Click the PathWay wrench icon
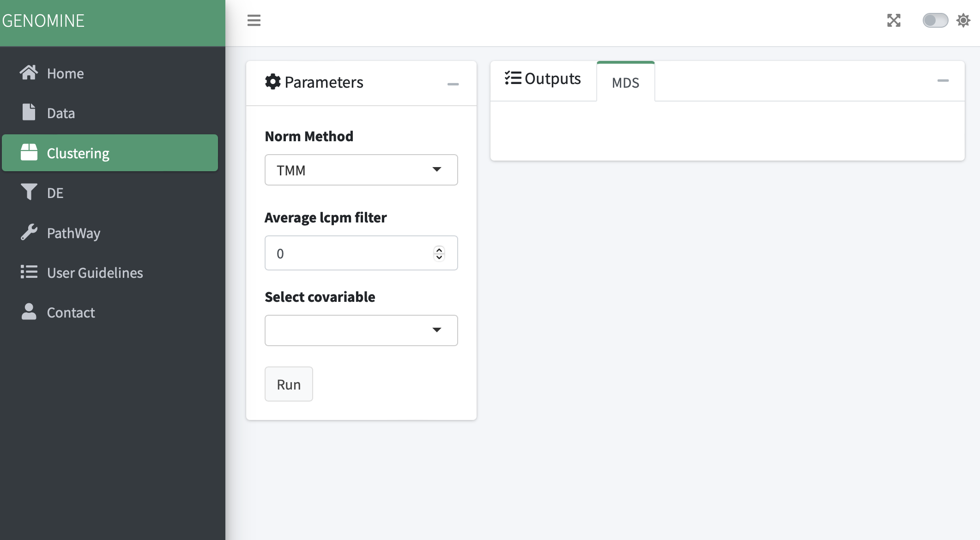Image resolution: width=980 pixels, height=540 pixels. pos(29,232)
